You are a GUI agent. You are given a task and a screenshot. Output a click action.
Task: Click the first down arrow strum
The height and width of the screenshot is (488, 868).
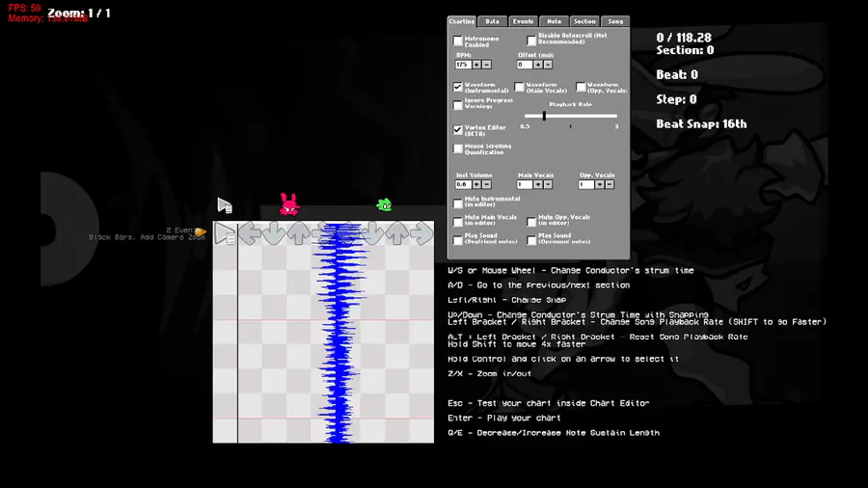[274, 233]
